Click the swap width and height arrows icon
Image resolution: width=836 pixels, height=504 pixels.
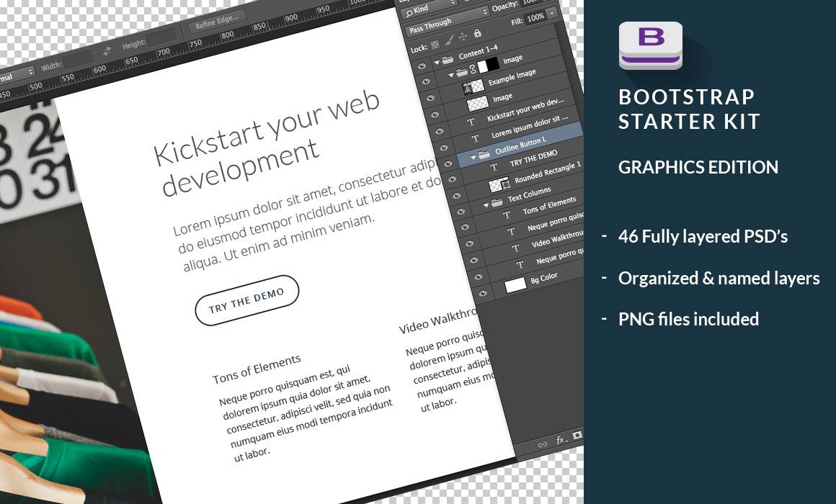coord(107,51)
